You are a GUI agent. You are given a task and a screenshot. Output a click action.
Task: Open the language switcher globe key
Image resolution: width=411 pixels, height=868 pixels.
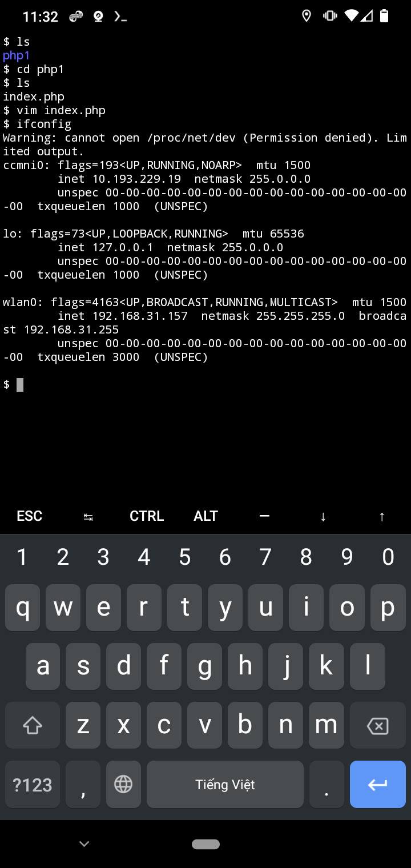(123, 784)
